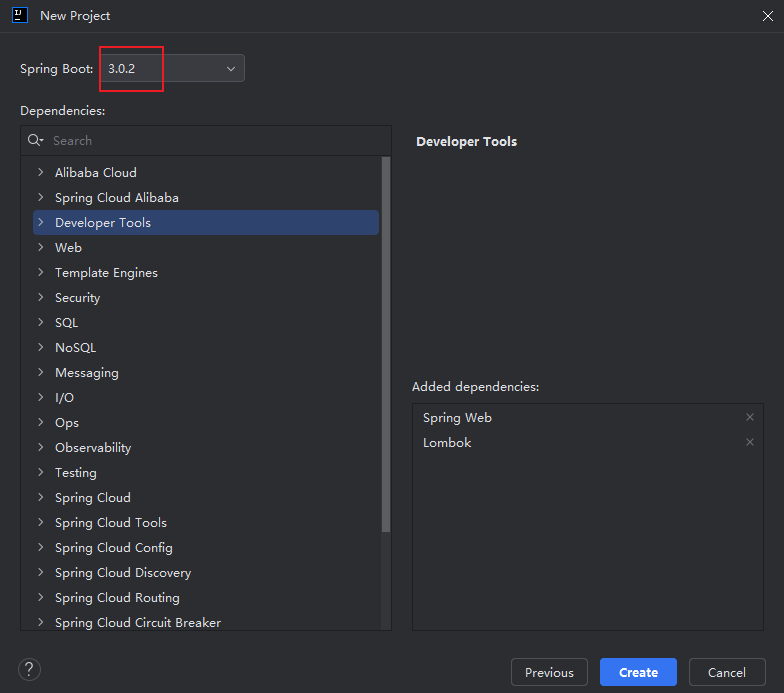The width and height of the screenshot is (784, 693).
Task: Select the Template Engines row
Action: (206, 272)
